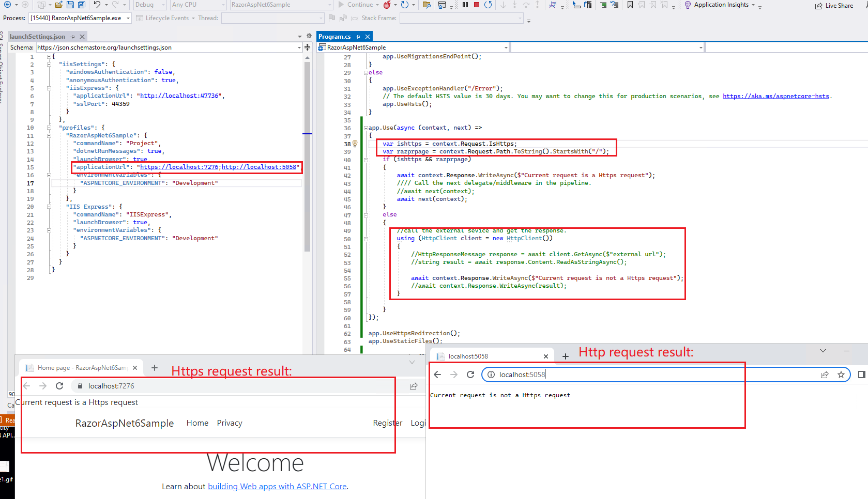Click the Restart debugging icon
Image resolution: width=868 pixels, height=499 pixels.
(488, 5)
